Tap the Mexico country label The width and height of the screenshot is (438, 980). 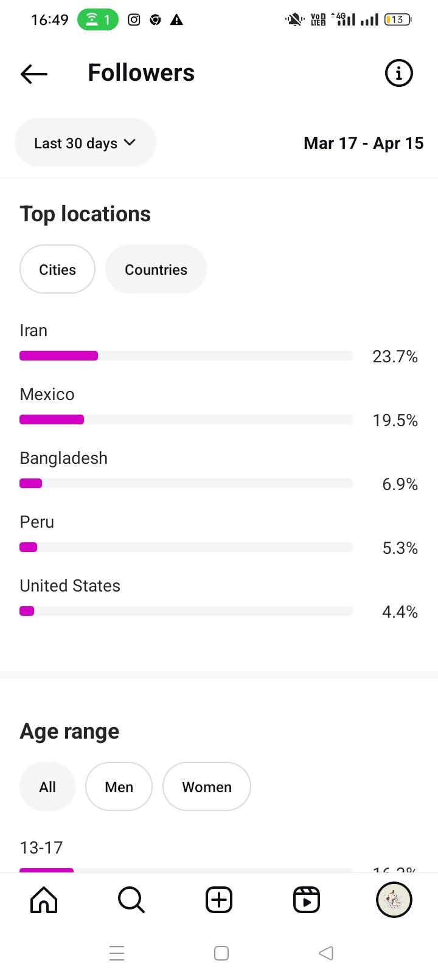tap(47, 395)
